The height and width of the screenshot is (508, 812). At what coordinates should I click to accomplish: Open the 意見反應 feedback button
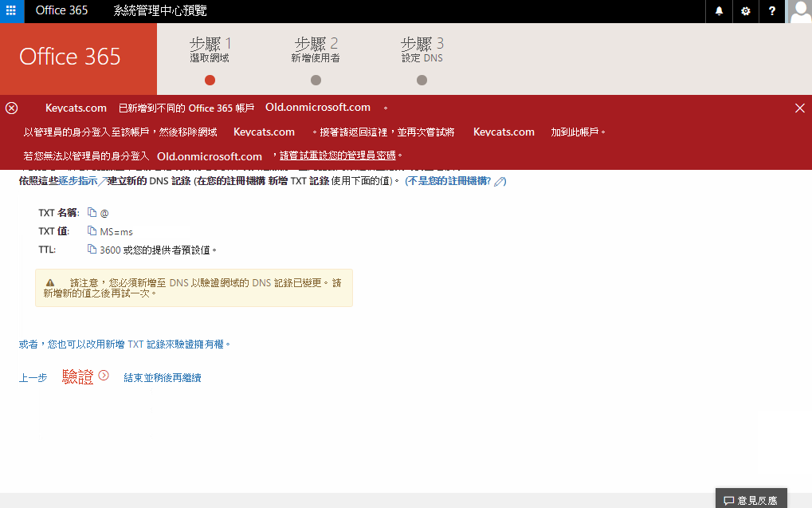click(x=751, y=498)
